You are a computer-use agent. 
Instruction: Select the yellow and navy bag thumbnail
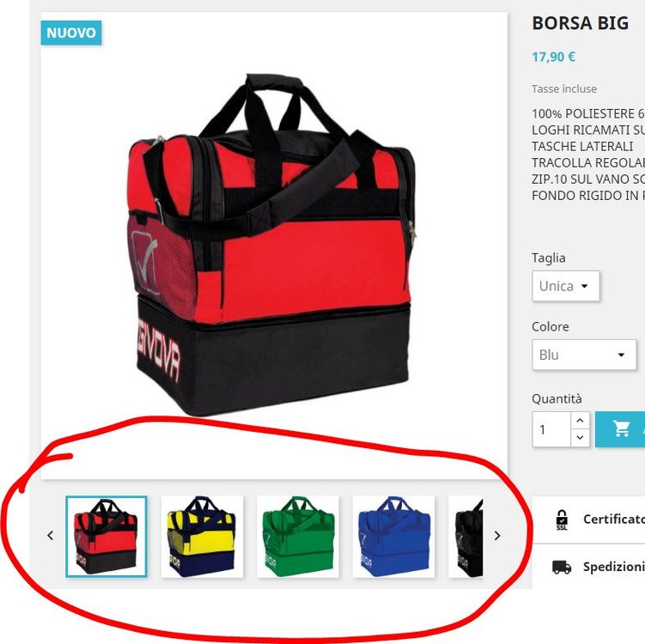click(202, 537)
